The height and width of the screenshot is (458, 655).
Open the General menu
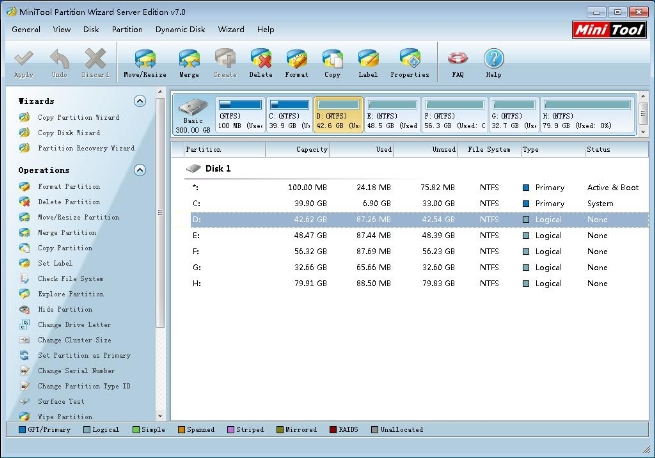click(26, 29)
